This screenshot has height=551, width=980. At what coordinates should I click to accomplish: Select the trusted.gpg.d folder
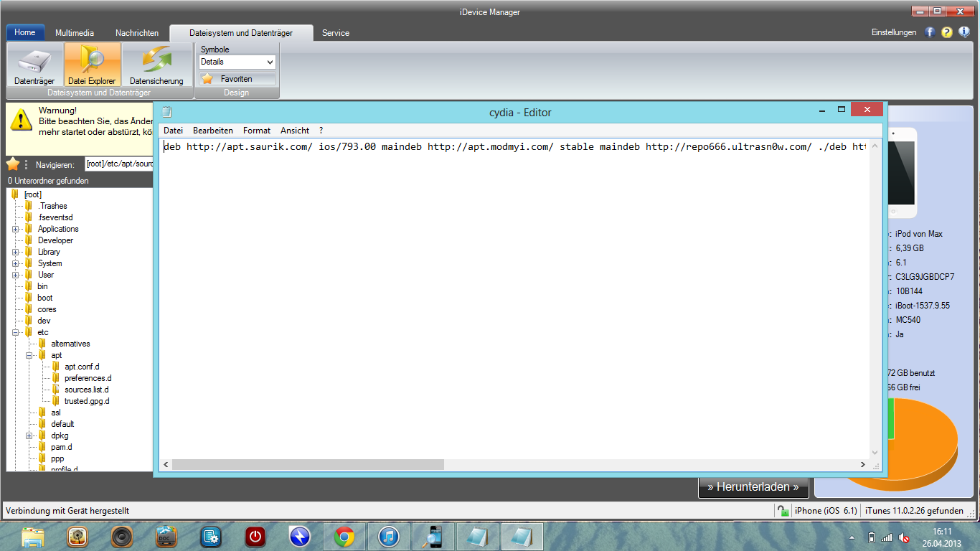(x=87, y=401)
